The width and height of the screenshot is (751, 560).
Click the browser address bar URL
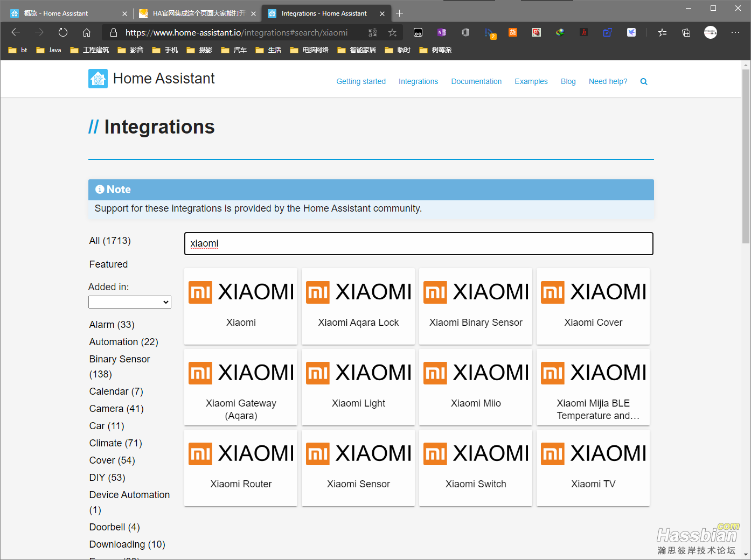click(x=237, y=32)
